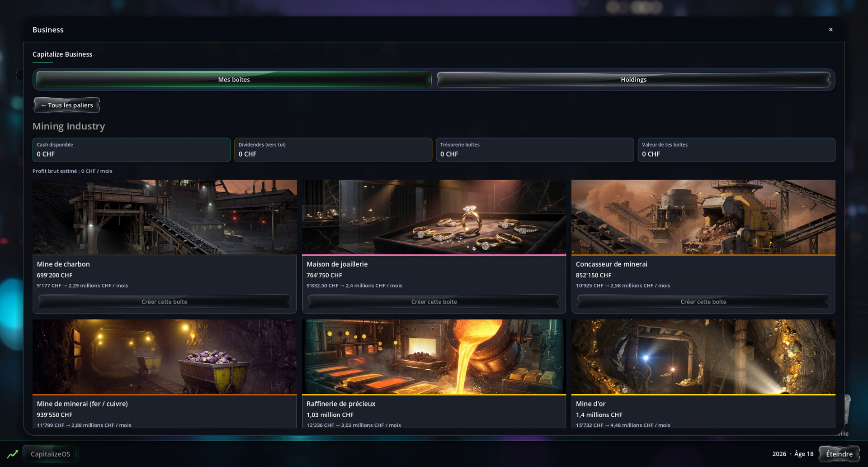The height and width of the screenshot is (467, 868).
Task: Click the Mine d'or title
Action: tap(590, 404)
